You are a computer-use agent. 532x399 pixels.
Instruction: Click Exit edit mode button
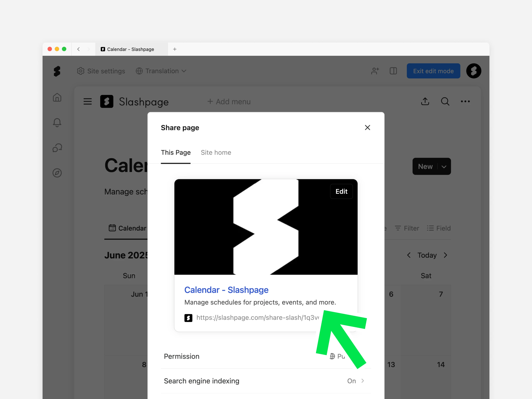click(x=433, y=71)
